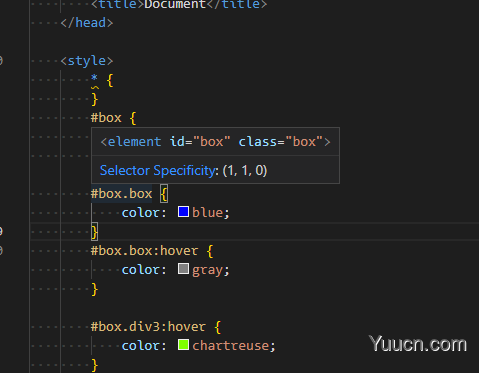Open the gray color swatch picker

(x=183, y=269)
